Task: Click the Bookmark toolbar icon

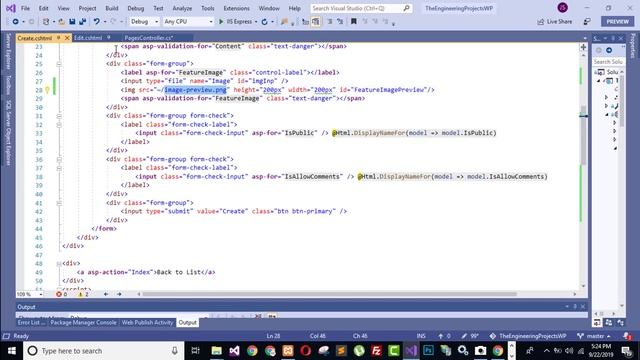Action: tap(354, 21)
